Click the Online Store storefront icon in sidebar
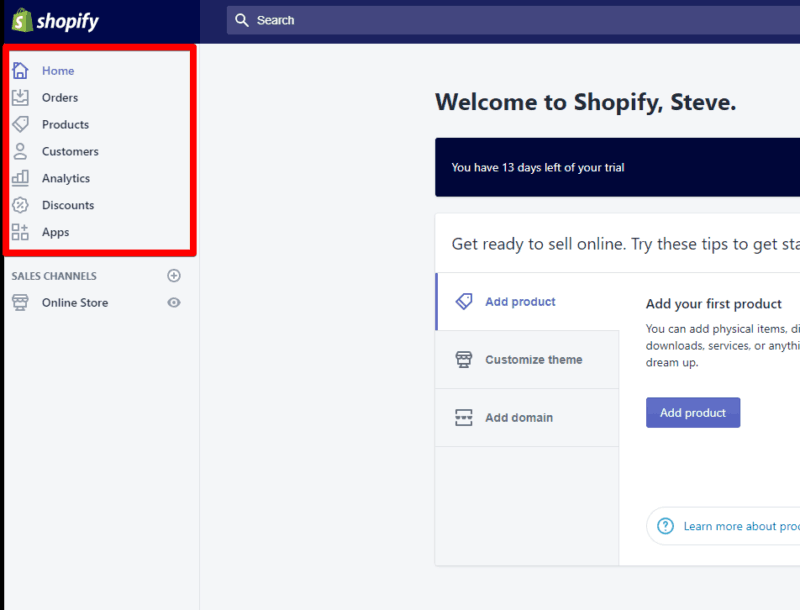The image size is (800, 610). coord(20,302)
